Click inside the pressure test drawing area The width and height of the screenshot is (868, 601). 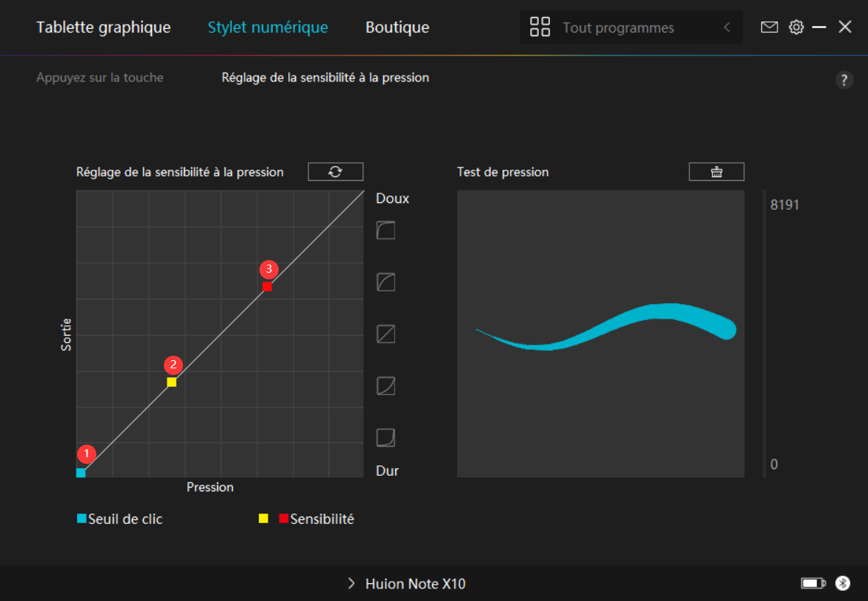point(600,415)
